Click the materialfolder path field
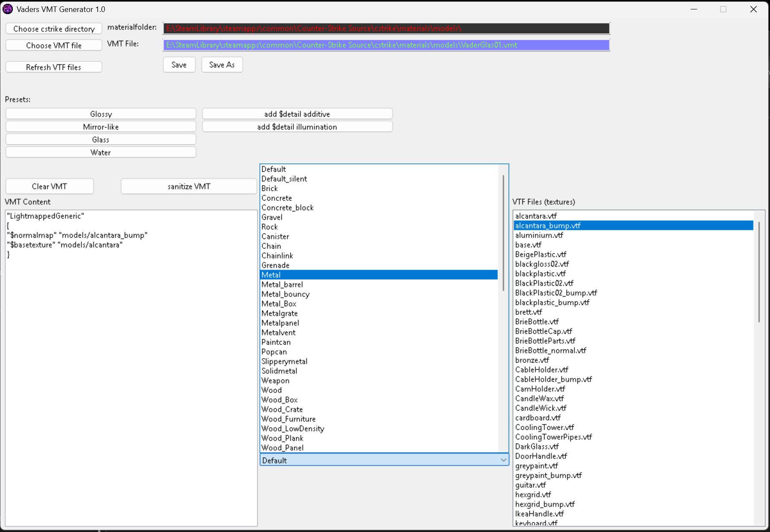The image size is (770, 532). 386,28
